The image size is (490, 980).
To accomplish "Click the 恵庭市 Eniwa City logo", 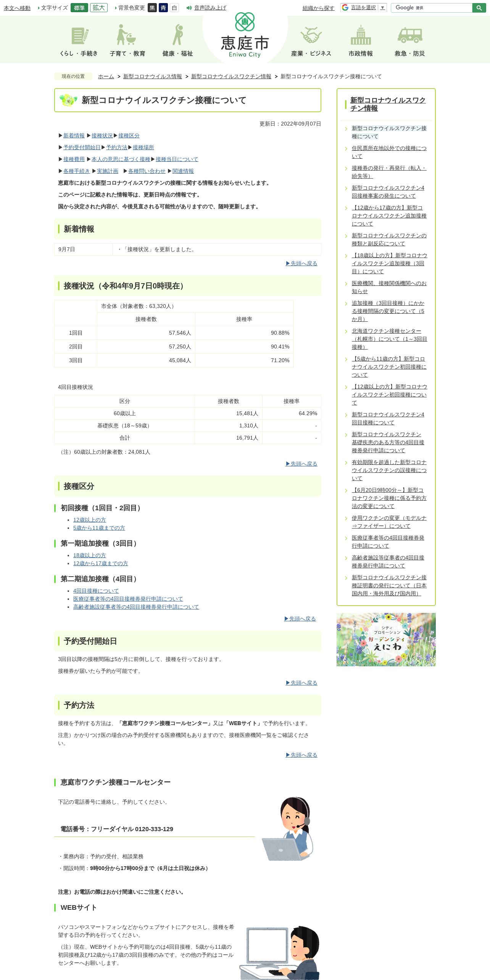I will pos(245,35).
